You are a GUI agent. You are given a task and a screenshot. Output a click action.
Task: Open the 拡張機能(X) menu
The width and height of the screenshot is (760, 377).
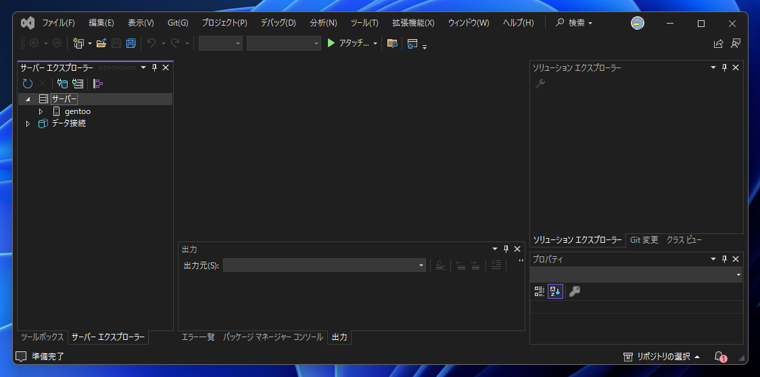pyautogui.click(x=413, y=23)
